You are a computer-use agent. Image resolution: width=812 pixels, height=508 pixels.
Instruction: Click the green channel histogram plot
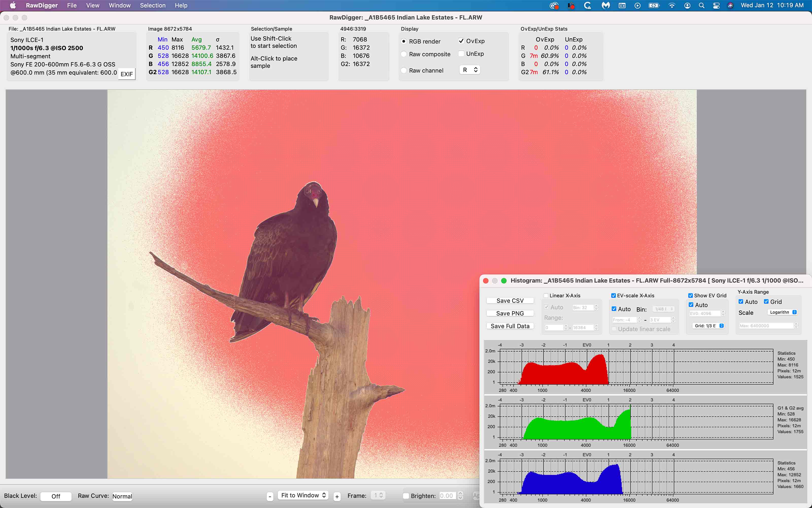(636, 422)
